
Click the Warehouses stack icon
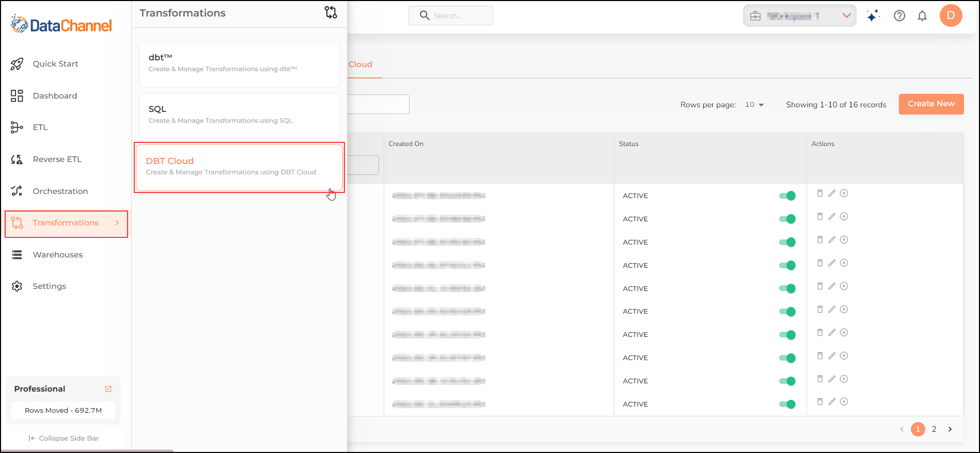pos(17,255)
